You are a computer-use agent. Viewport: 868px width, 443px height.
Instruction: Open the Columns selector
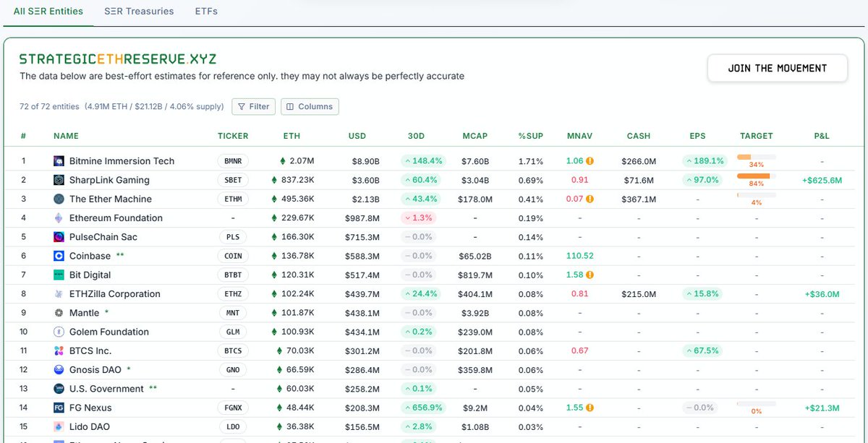[310, 106]
